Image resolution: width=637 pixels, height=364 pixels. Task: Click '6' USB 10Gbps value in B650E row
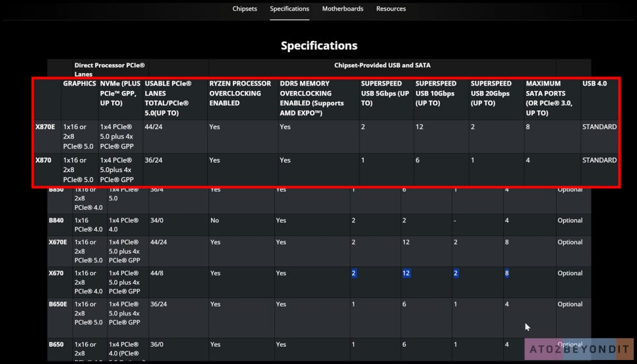404,304
